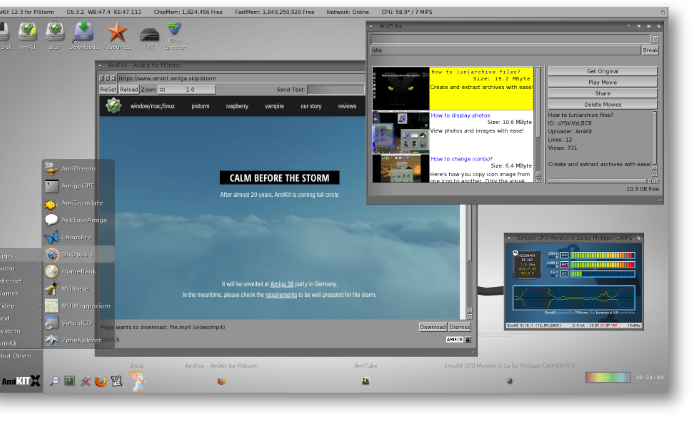Viewport: 696px width, 422px height.
Task: Select 'How to display photos' video
Action: (x=453, y=132)
